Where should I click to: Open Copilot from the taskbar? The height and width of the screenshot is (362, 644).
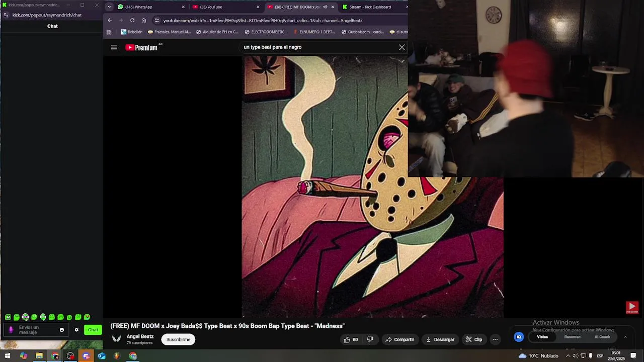pyautogui.click(x=23, y=356)
